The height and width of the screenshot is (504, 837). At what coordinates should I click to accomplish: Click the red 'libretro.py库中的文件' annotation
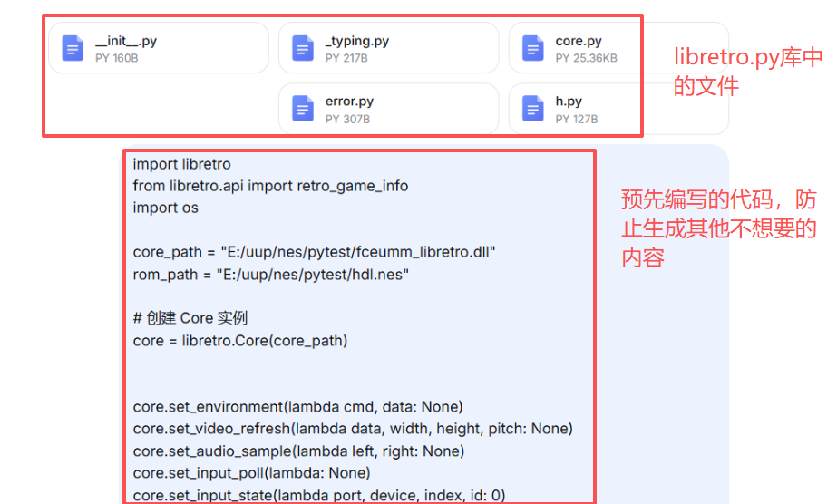(x=747, y=72)
